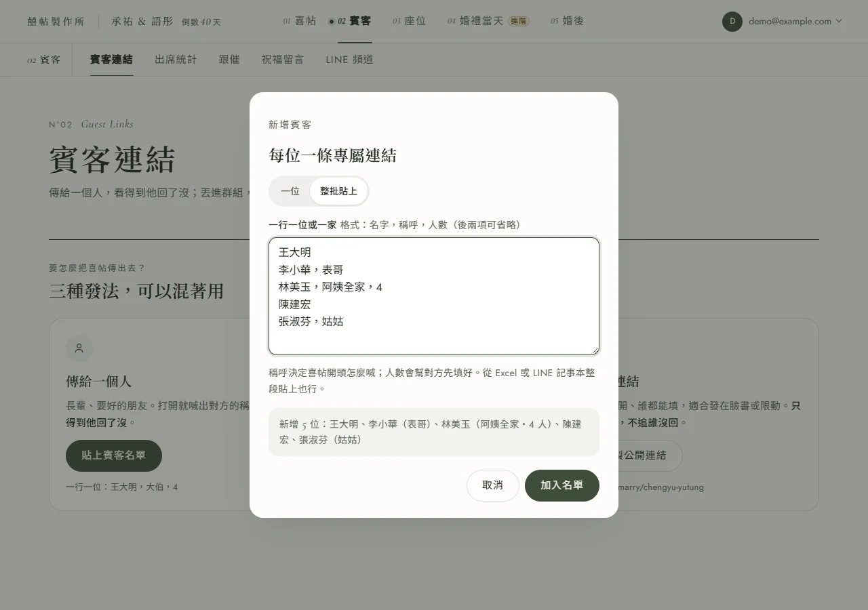Click the 每位一條專屬連結 dialog heading
Viewport: 868px width, 610px height.
(x=332, y=155)
